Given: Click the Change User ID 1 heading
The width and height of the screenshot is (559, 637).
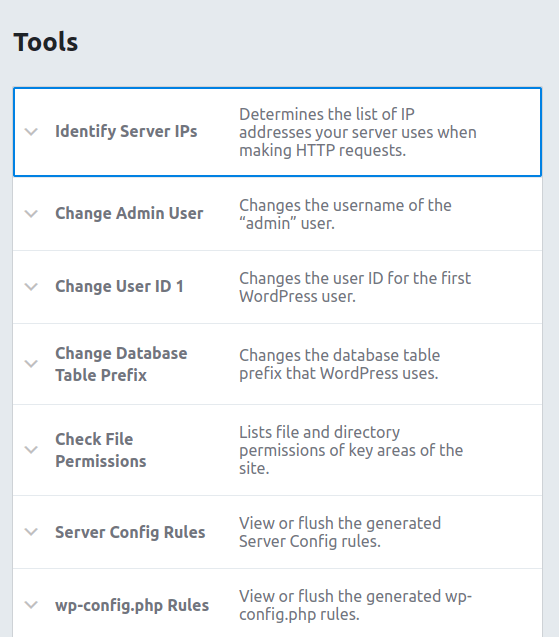Looking at the screenshot, I should [x=119, y=286].
